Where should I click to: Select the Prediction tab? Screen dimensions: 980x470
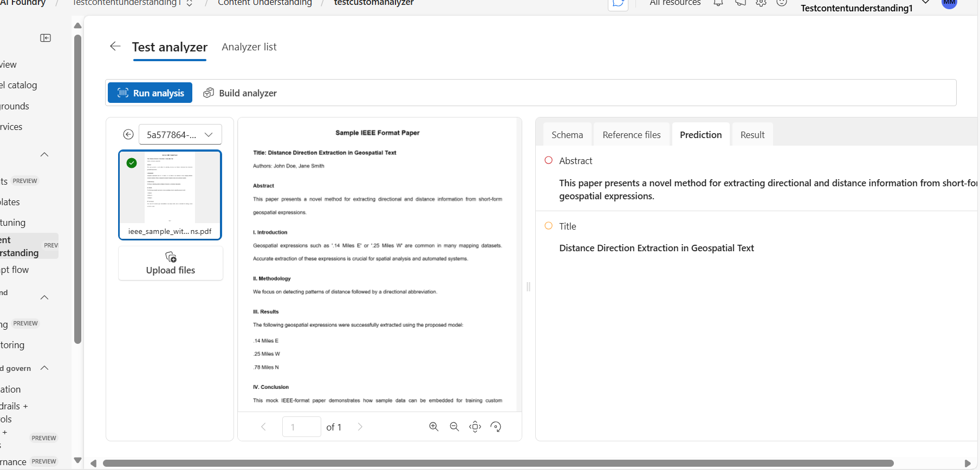[x=701, y=135]
